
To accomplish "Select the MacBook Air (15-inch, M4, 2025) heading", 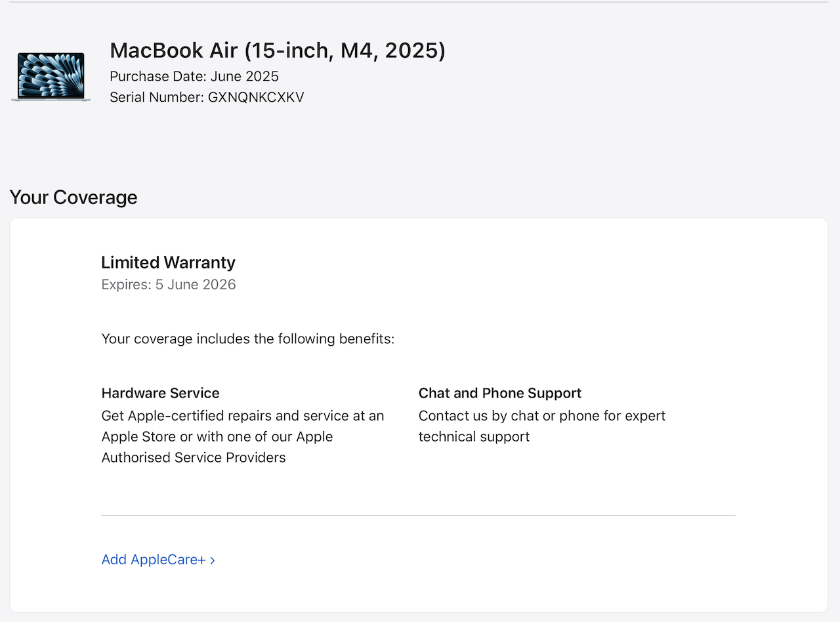I will click(x=278, y=51).
